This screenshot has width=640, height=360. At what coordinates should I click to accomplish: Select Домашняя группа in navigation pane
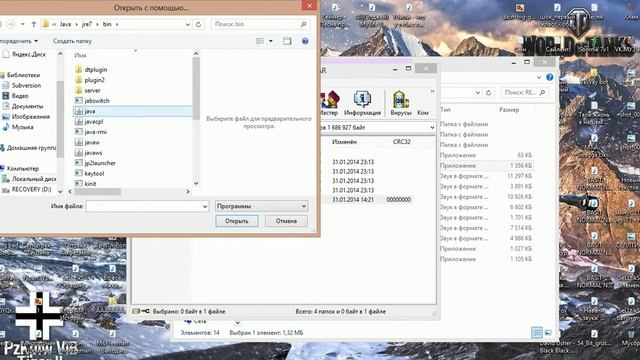[x=31, y=148]
